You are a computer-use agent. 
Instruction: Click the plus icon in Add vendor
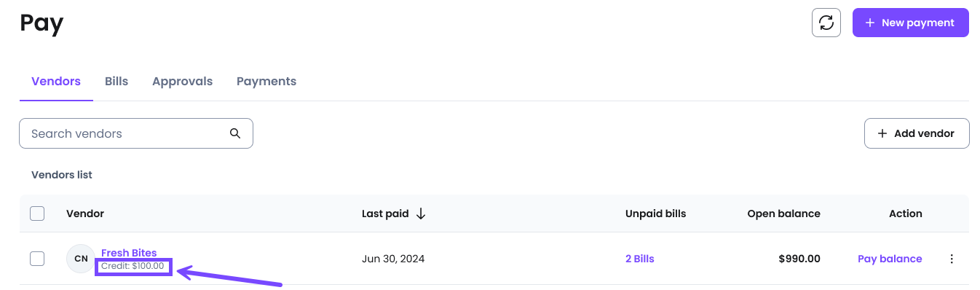tap(882, 133)
